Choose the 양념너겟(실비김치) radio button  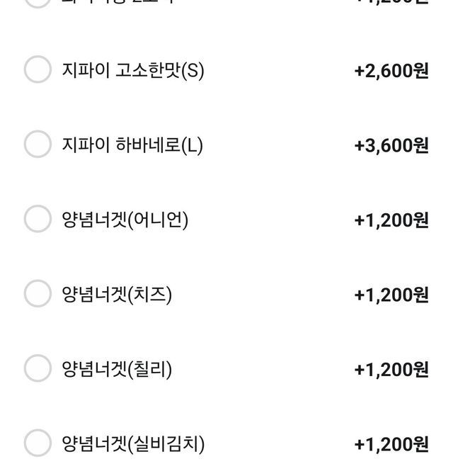click(x=38, y=443)
